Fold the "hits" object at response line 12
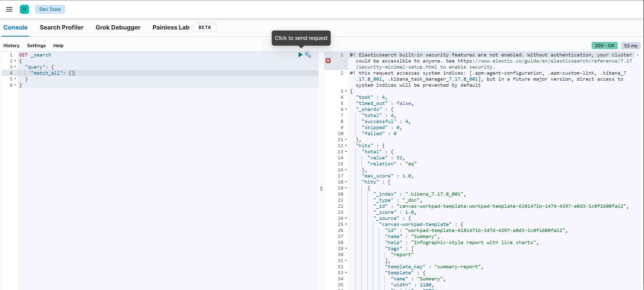Image resolution: width=644 pixels, height=290 pixels. coord(346,146)
